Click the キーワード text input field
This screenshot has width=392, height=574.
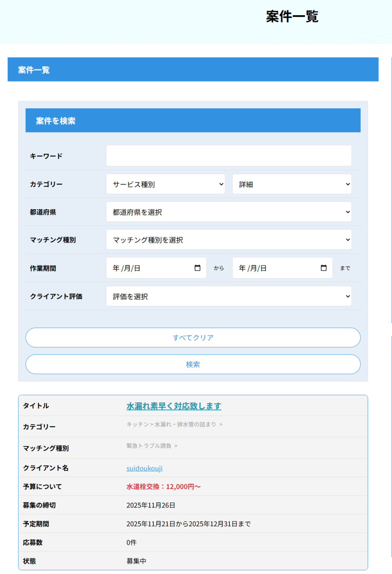(x=229, y=156)
